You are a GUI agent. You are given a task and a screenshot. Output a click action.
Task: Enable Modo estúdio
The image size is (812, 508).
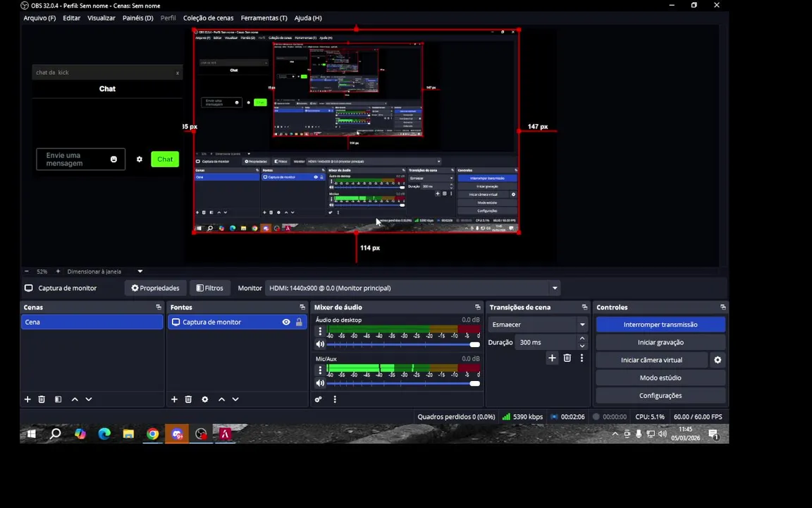pos(660,378)
